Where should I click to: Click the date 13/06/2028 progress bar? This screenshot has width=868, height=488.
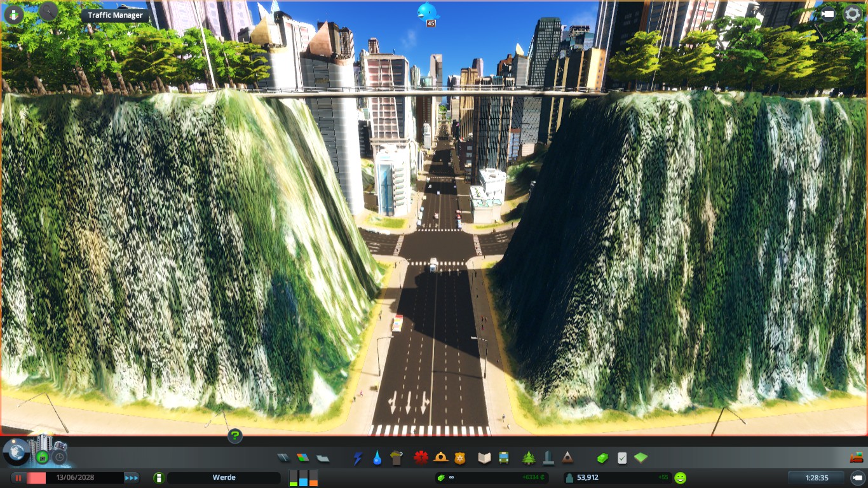tap(75, 478)
